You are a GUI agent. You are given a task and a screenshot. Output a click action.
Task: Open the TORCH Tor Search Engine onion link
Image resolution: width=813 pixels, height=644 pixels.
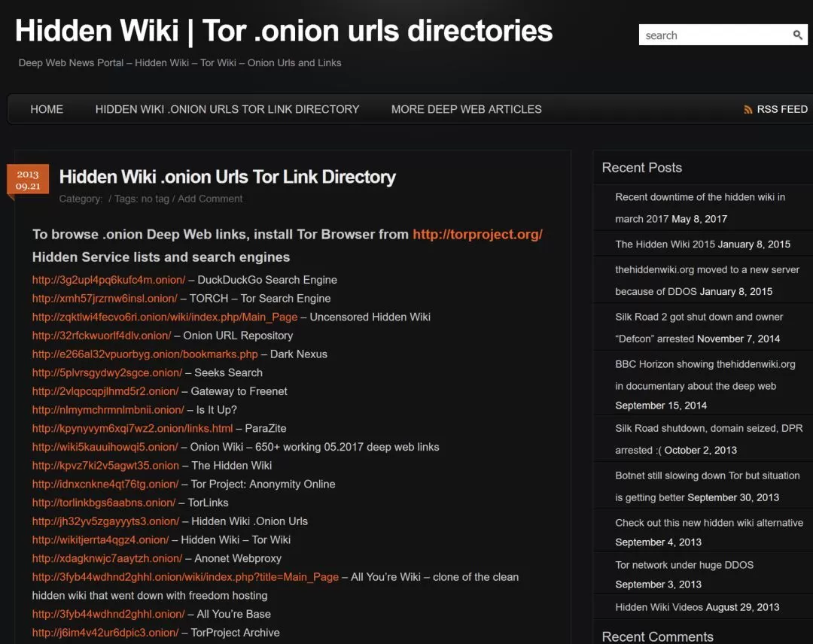[x=105, y=299]
